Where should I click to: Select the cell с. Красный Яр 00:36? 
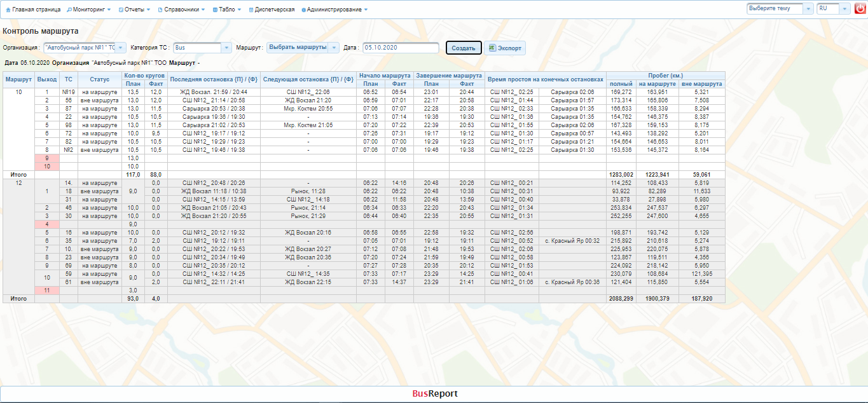[x=572, y=282]
